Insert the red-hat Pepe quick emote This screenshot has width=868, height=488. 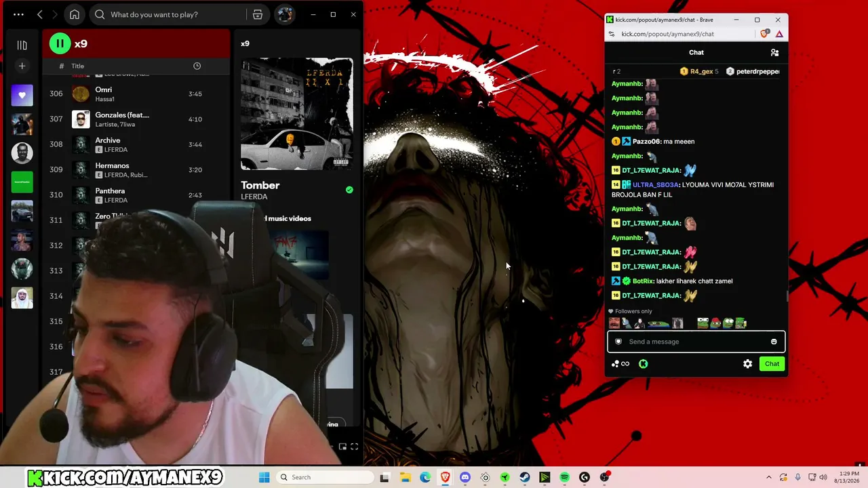[715, 323]
